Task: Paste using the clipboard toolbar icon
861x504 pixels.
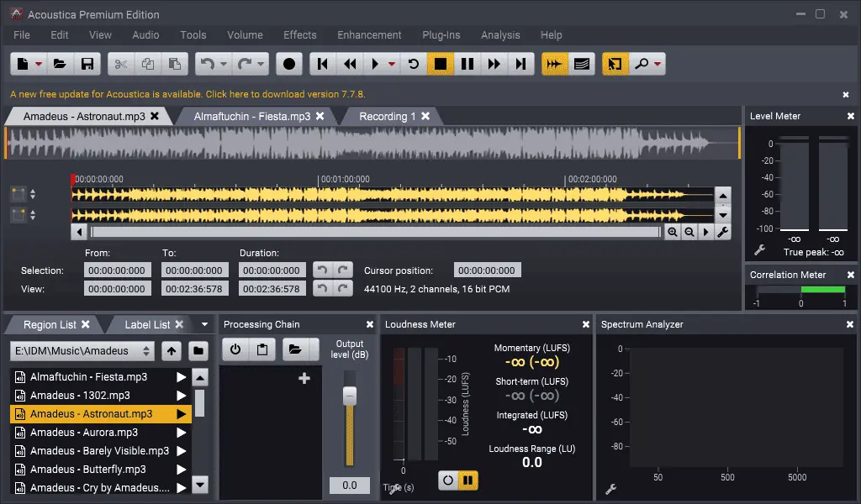Action: (175, 64)
